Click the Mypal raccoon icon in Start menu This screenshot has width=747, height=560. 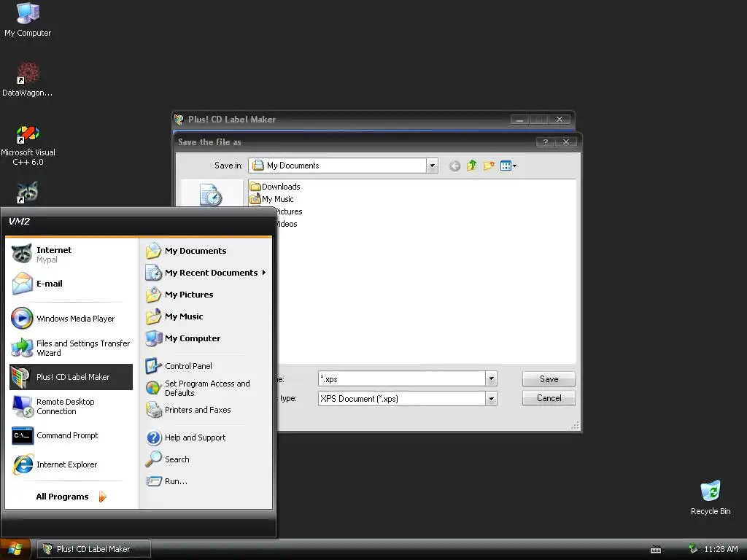(22, 254)
